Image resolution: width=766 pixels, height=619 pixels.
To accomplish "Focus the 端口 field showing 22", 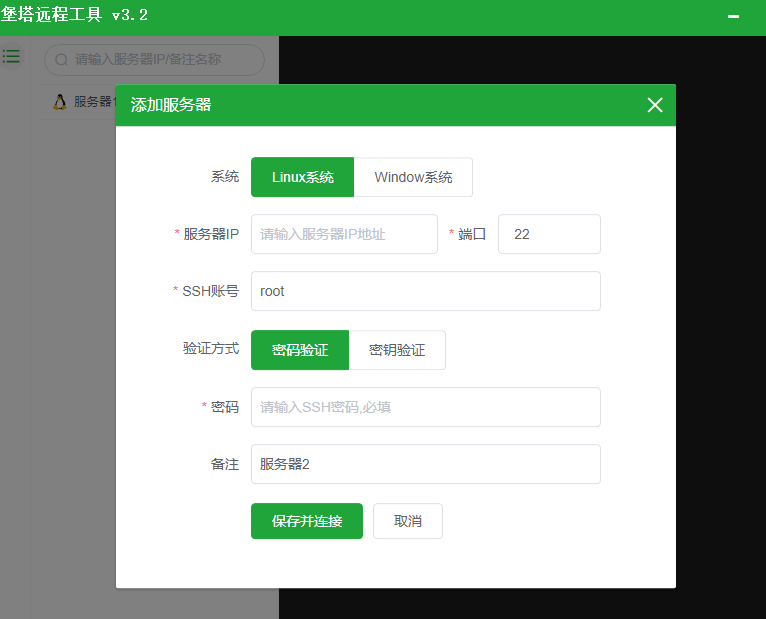I will click(549, 234).
